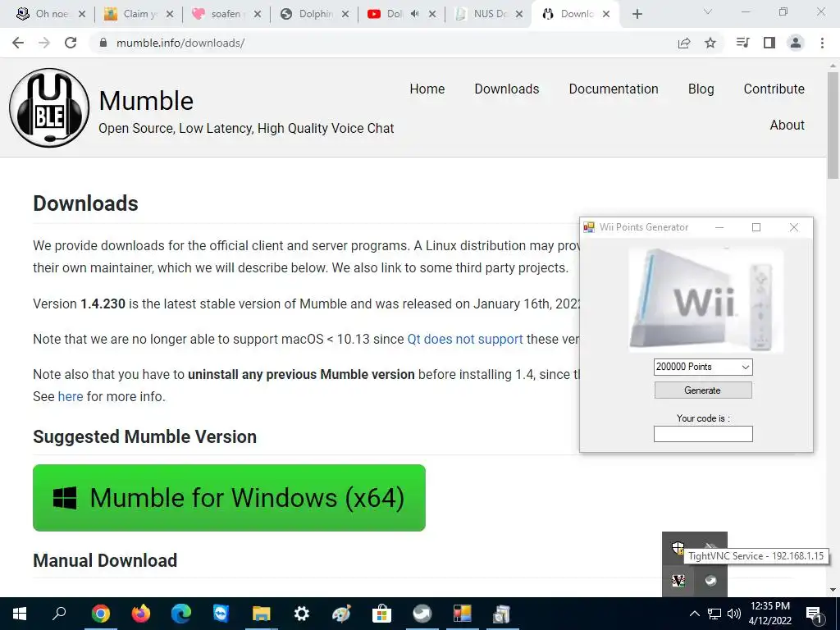
Task: Open the Paint palette taskbar icon
Action: click(x=342, y=614)
